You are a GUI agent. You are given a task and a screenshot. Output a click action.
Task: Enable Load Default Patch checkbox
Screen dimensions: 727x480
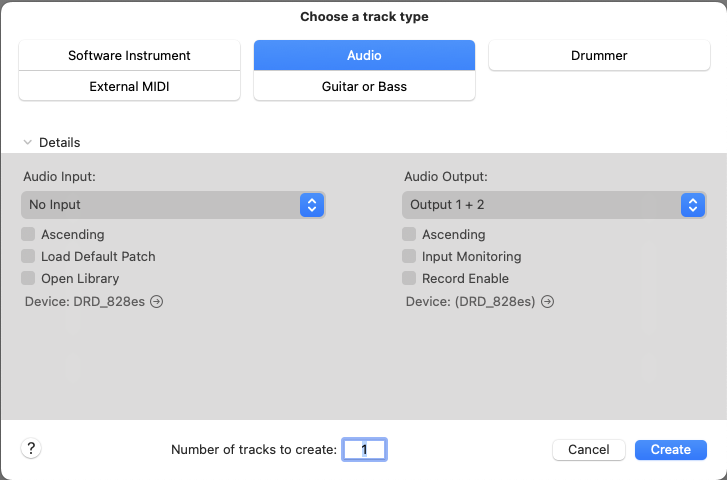point(28,257)
